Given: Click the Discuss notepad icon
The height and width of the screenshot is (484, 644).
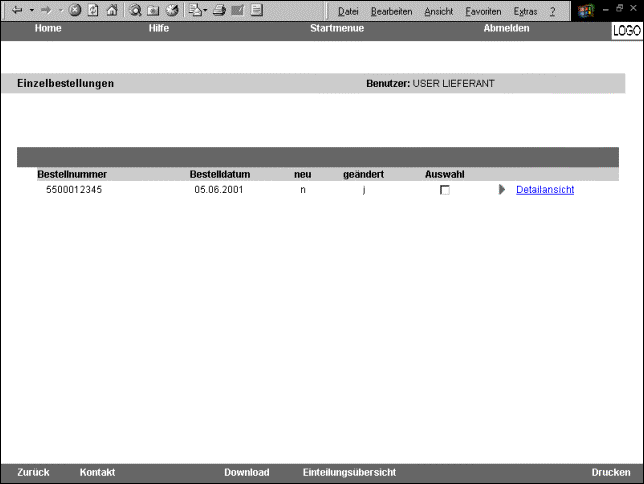Looking at the screenshot, I should 257,10.
